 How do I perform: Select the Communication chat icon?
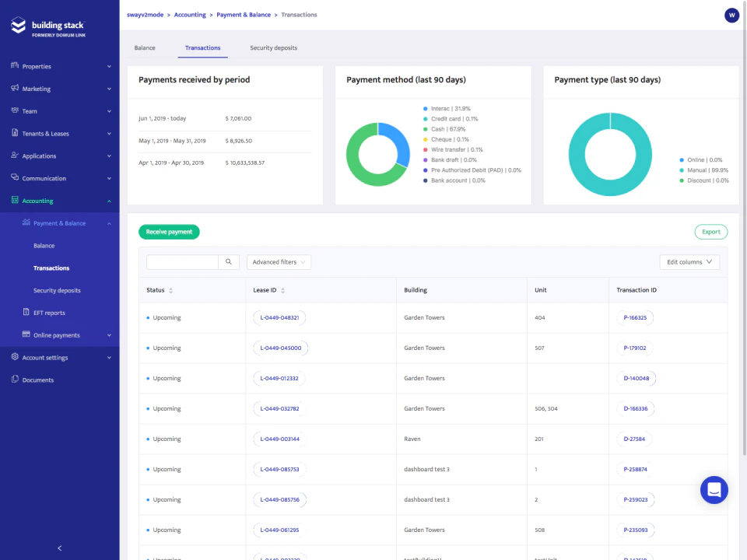pyautogui.click(x=13, y=177)
